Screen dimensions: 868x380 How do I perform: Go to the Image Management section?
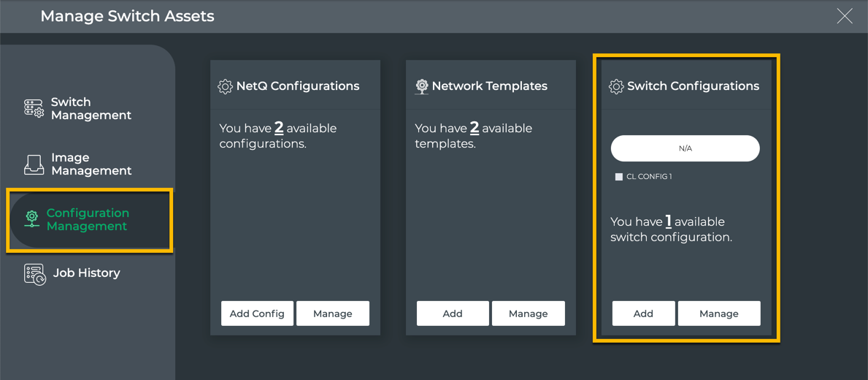91,164
